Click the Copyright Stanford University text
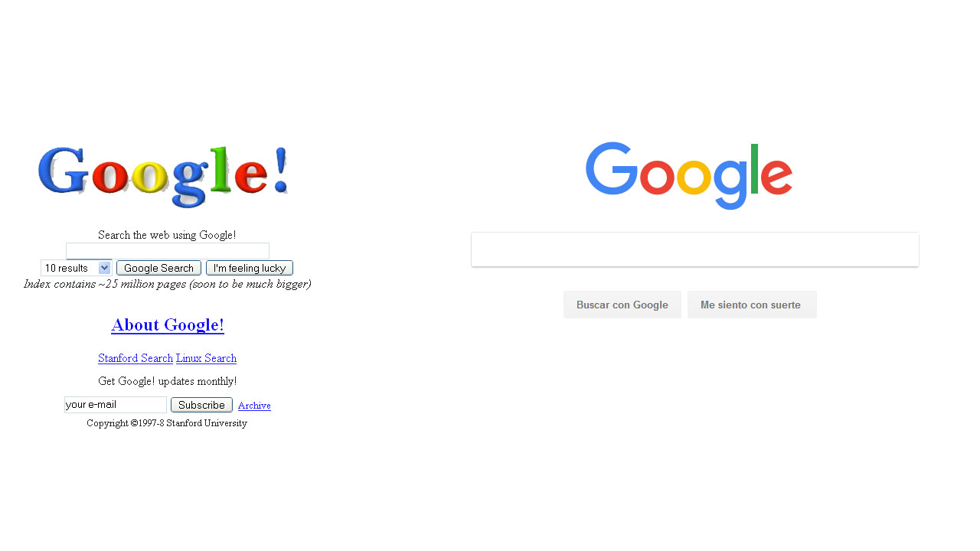The image size is (980, 551). 167,423
